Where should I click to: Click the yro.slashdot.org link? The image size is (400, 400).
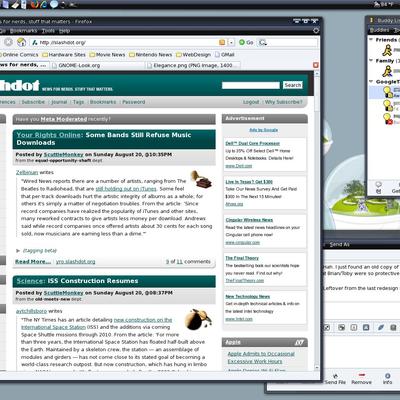click(76, 262)
